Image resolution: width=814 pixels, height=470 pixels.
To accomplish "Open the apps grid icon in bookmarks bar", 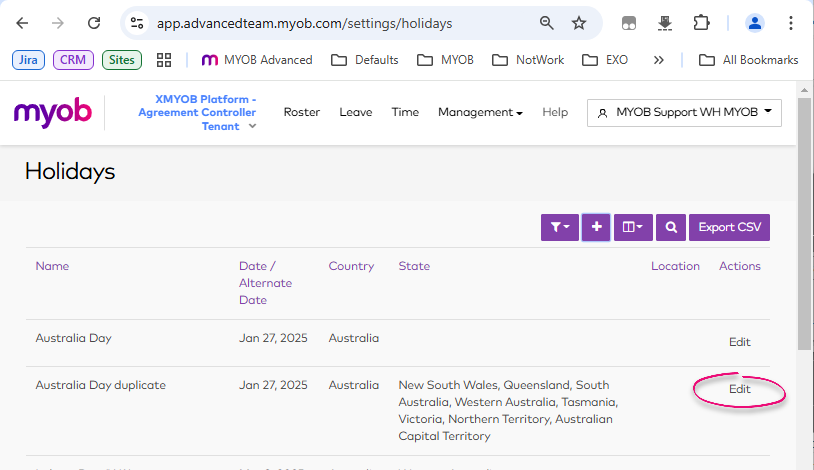I will tap(164, 60).
